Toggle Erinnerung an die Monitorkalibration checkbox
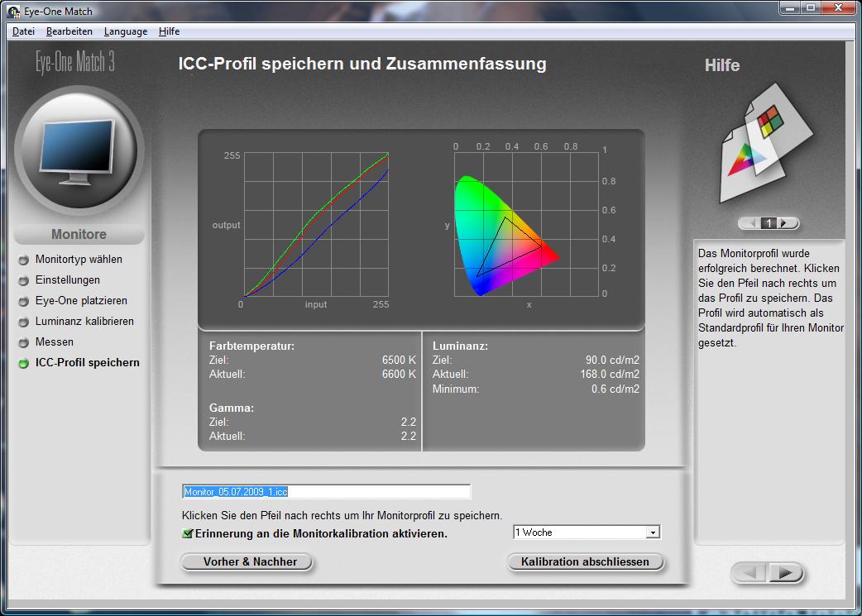The image size is (862, 616). coord(188,533)
